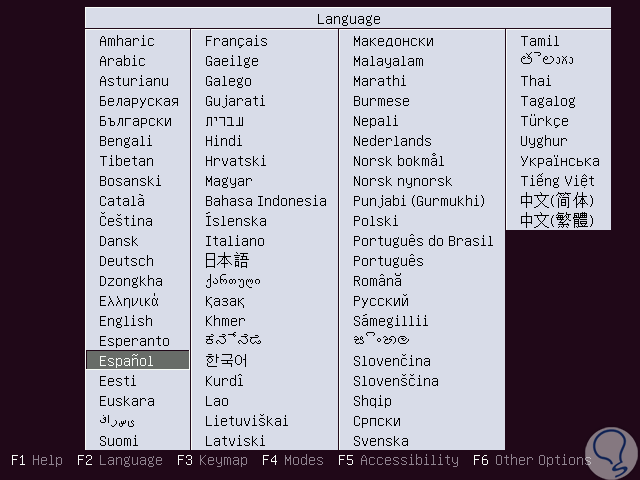Open the F3 Keymap menu
This screenshot has height=480, width=640.
[210, 461]
